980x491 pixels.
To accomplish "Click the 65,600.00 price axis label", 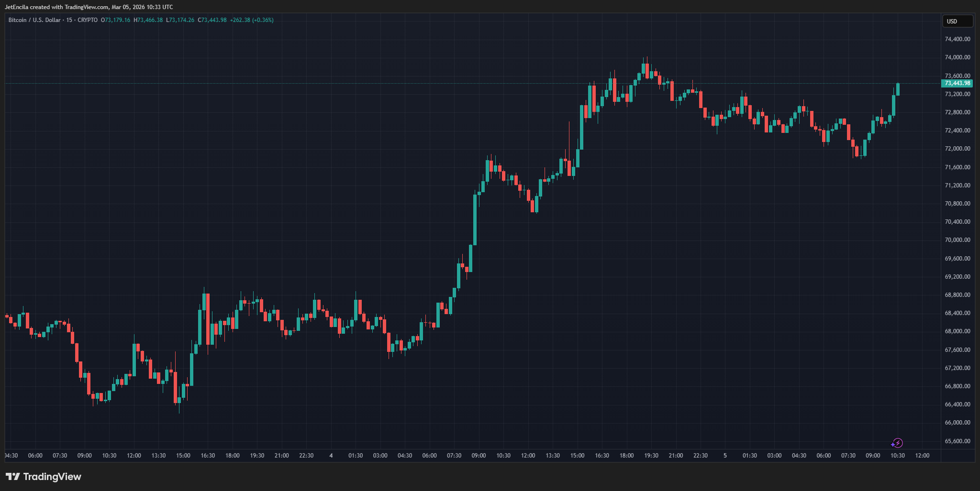I will (x=957, y=441).
